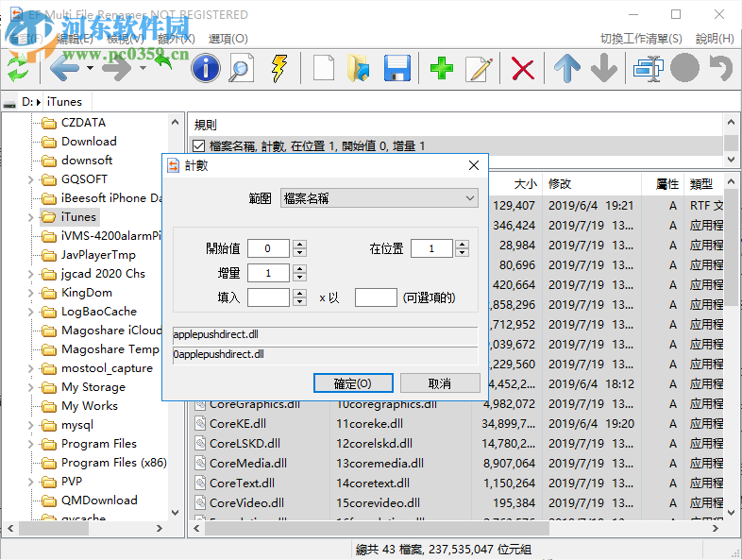
Task: Sort by the 類型 column header
Action: click(x=703, y=184)
